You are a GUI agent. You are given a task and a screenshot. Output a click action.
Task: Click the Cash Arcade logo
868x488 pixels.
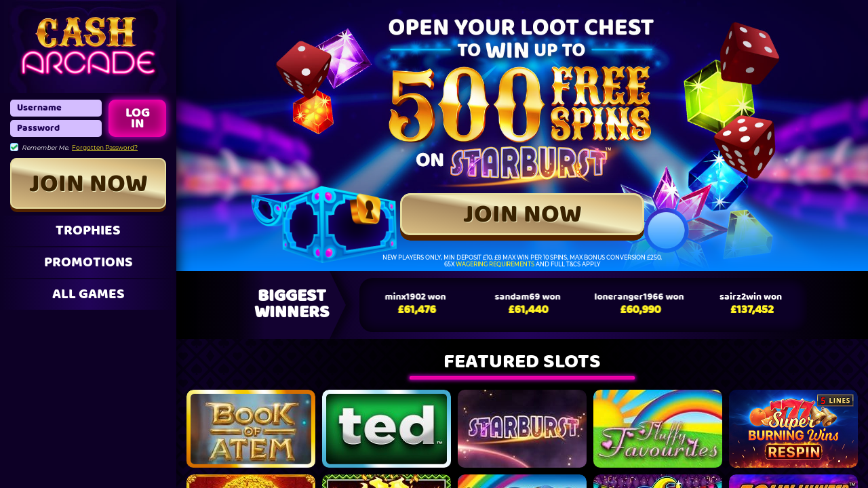[x=88, y=45]
